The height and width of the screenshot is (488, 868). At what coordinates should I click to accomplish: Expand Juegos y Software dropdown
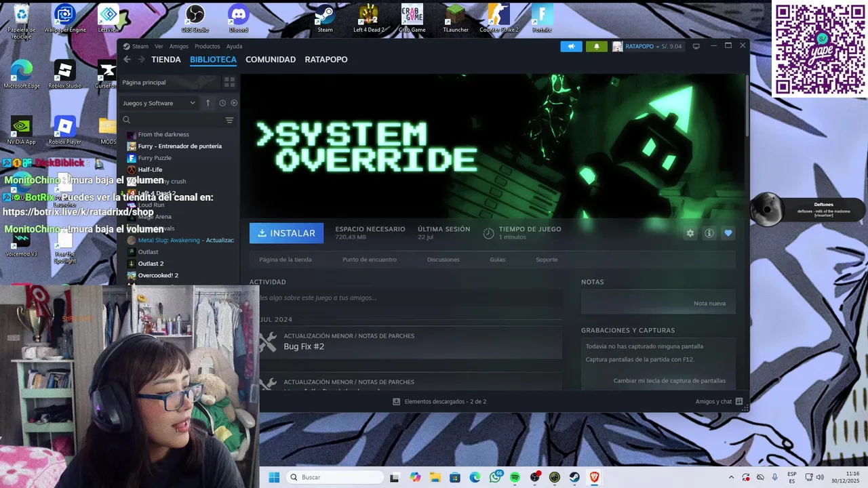point(159,103)
